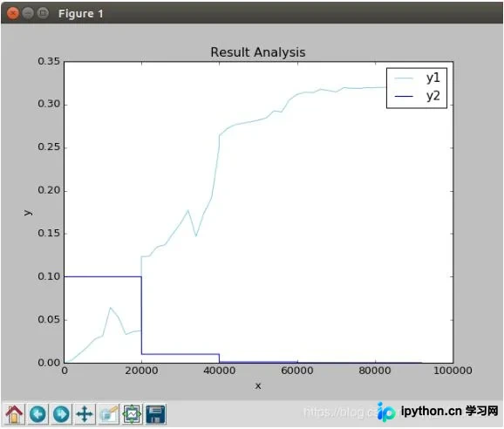
Task: Click the Result Analysis plot title
Action: 258,52
